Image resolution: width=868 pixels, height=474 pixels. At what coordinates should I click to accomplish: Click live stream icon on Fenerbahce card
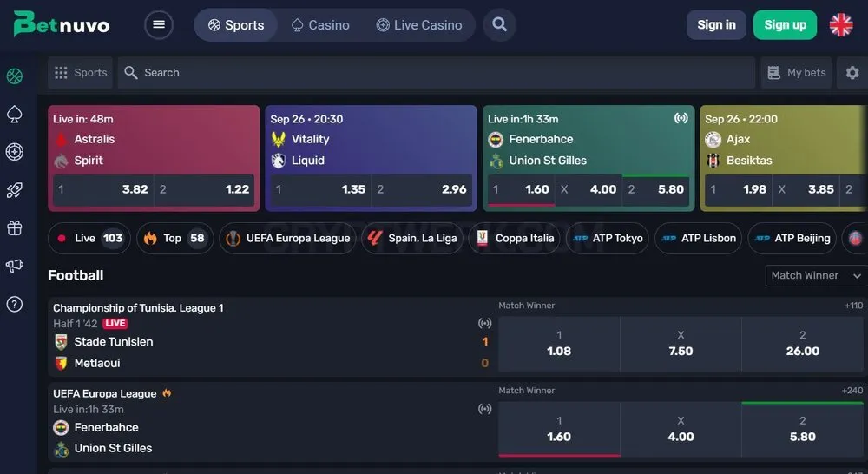681,118
